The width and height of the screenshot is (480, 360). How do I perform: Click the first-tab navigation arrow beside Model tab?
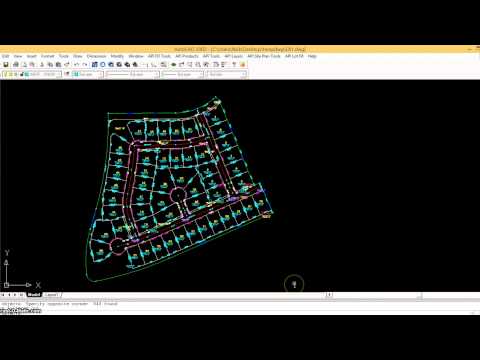click(x=3, y=295)
